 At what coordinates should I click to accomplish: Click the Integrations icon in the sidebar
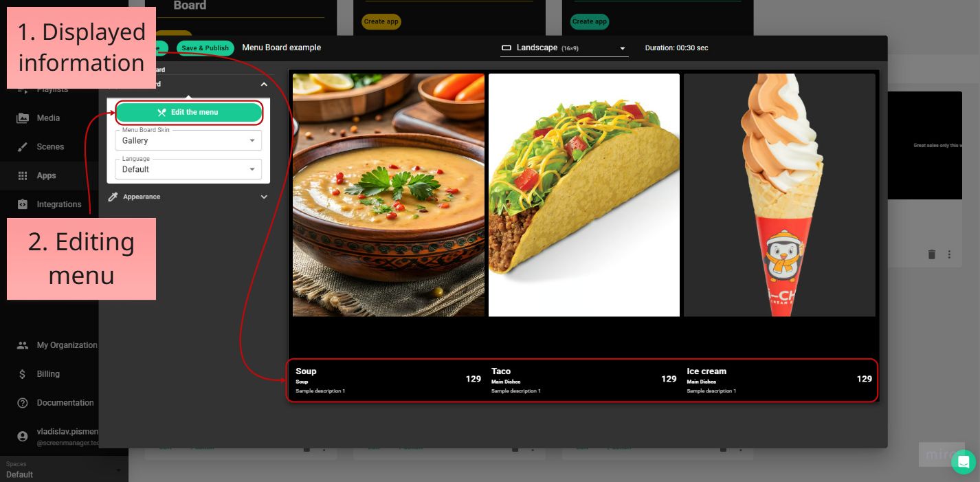23,204
